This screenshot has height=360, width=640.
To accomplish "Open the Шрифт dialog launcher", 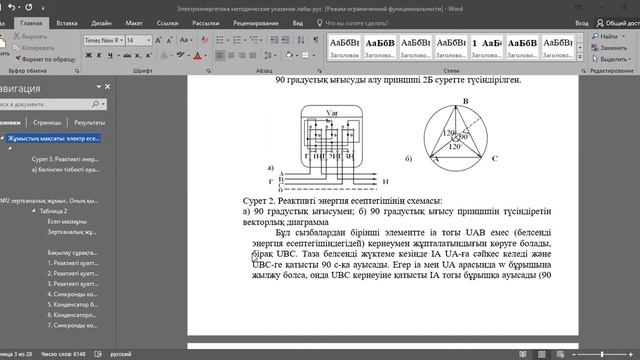I will [x=209, y=71].
